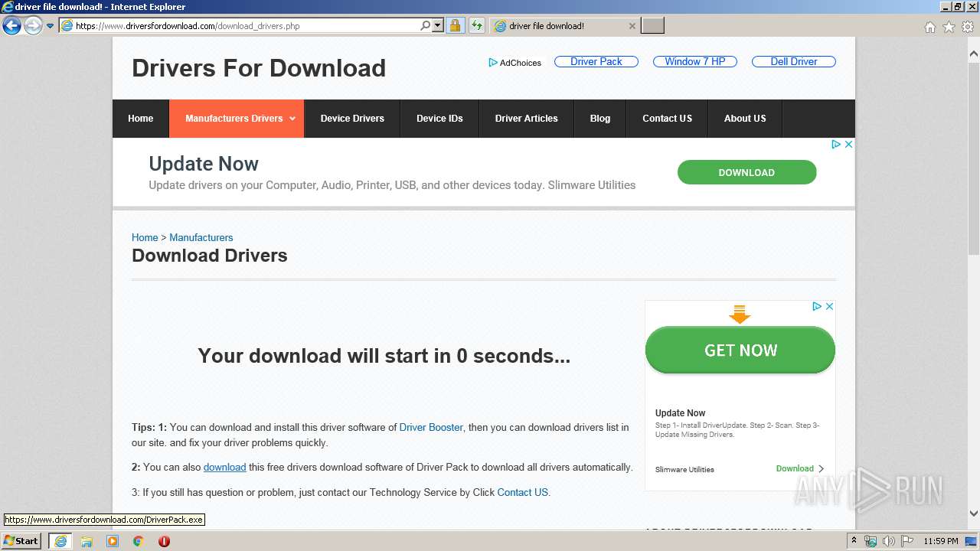Screen dimensions: 980x551
Task: Click scrollbar up arrow
Action: coord(974,54)
